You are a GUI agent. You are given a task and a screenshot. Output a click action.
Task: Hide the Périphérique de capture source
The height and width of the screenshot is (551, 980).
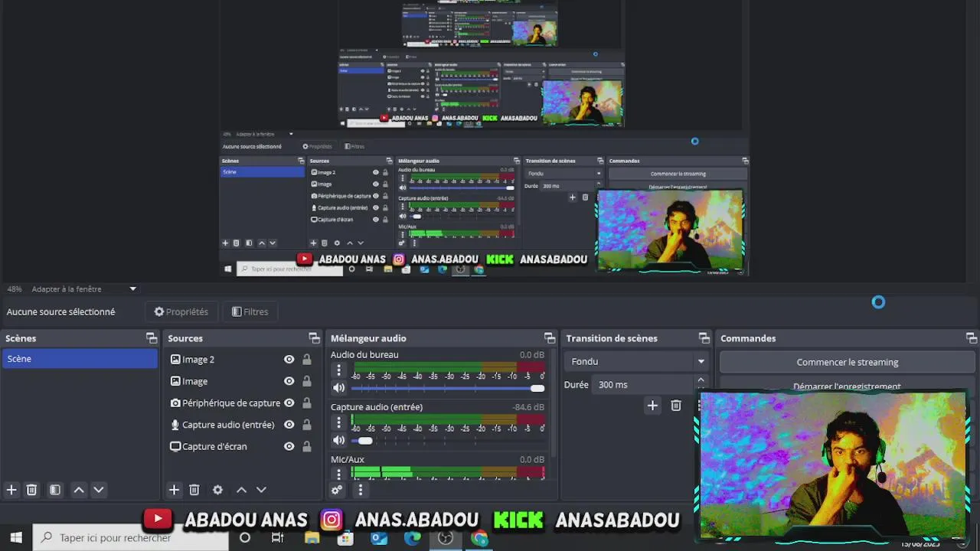coord(289,403)
